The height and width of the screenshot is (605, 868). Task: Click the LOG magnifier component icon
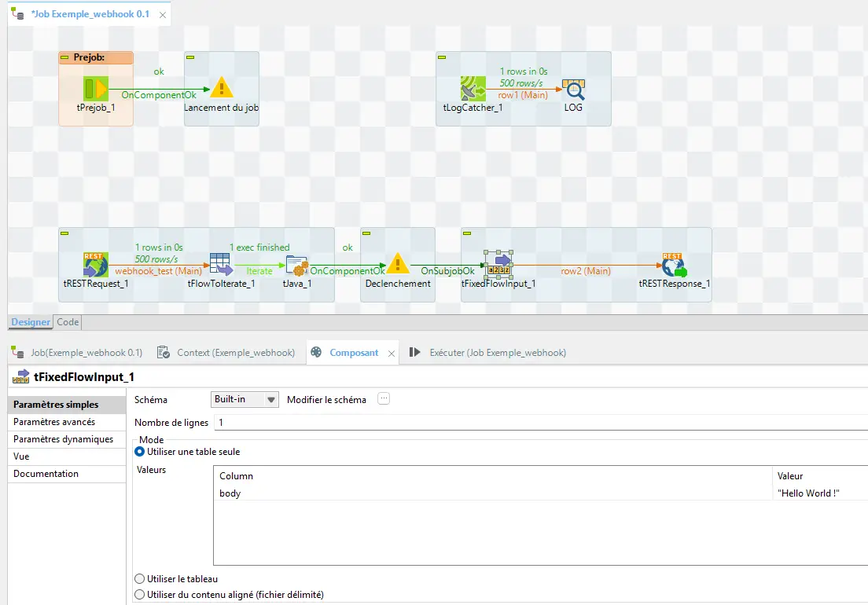[574, 88]
